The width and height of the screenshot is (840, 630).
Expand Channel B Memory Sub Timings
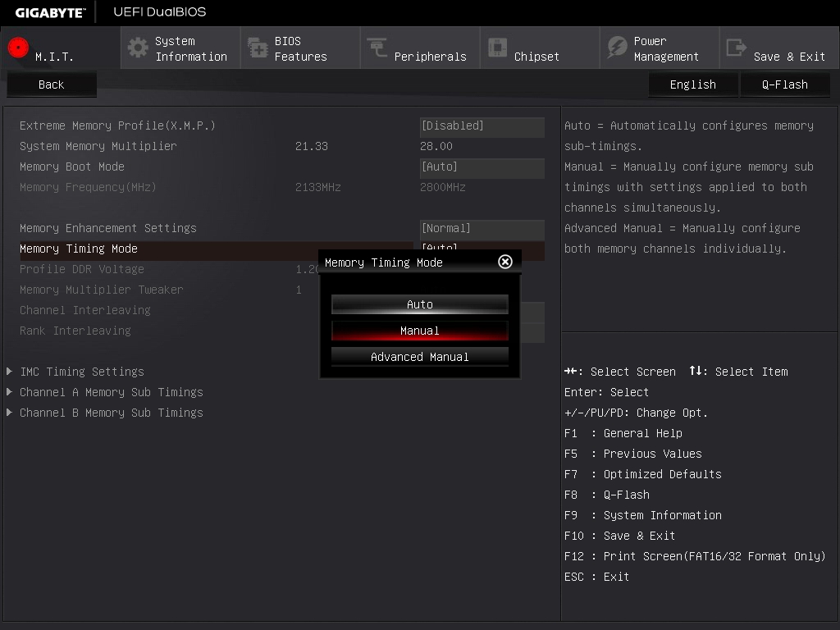click(x=112, y=413)
